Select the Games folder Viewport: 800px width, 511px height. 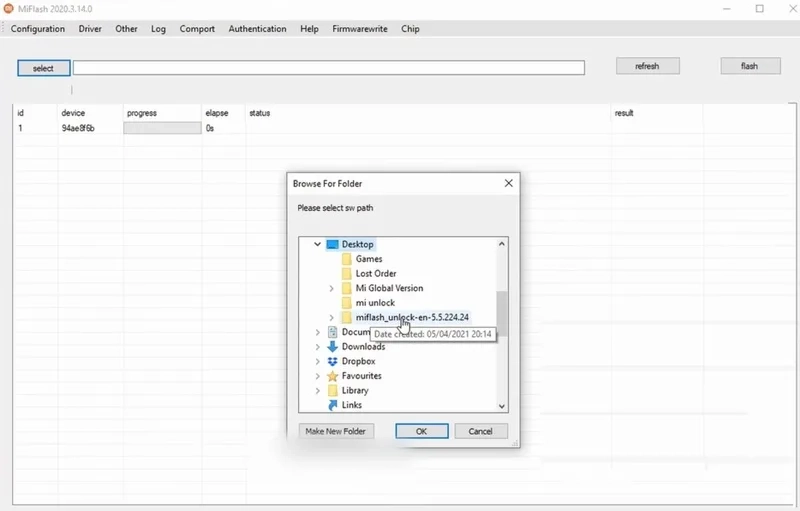[x=369, y=259]
